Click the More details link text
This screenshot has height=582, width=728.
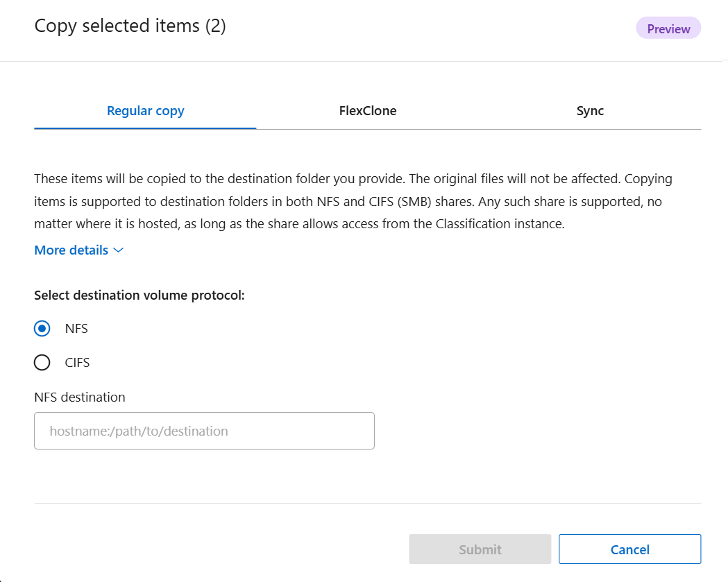click(x=70, y=250)
